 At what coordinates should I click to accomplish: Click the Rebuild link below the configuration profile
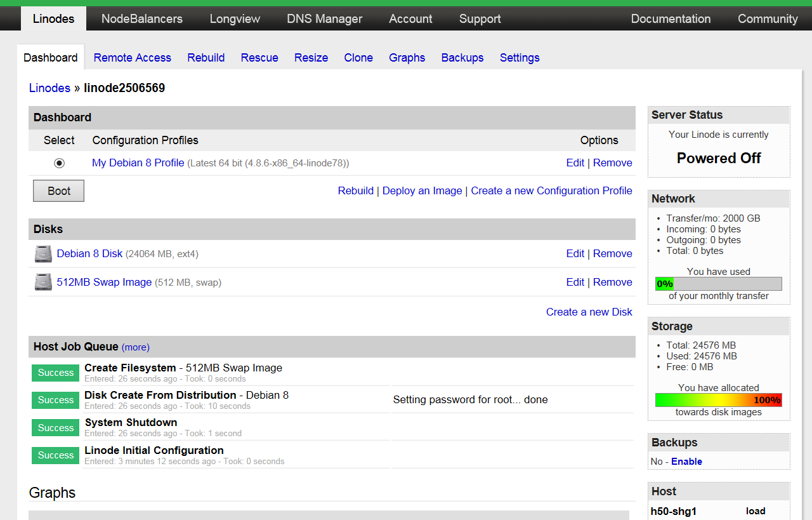(356, 191)
